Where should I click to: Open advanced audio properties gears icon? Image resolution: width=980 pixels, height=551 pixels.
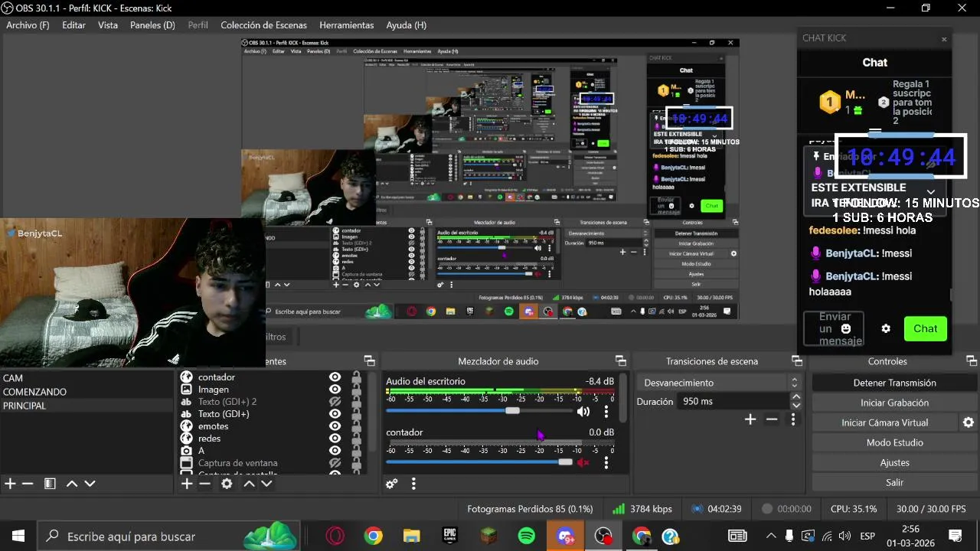click(x=392, y=484)
